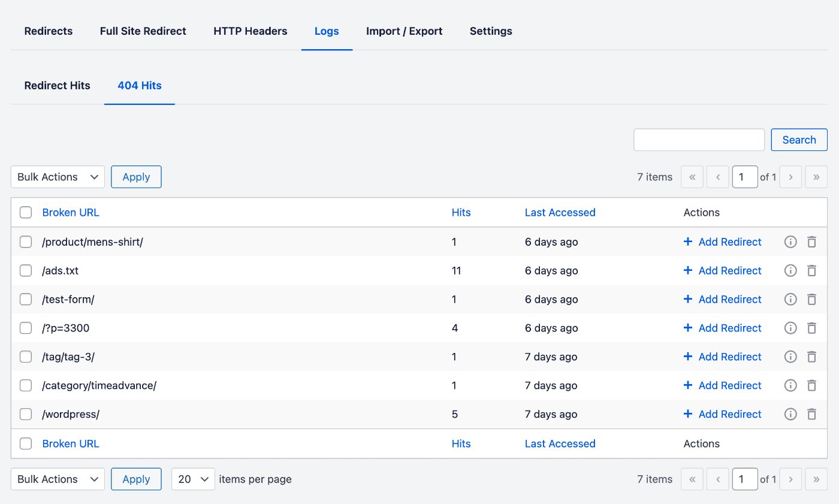Screen dimensions: 839x504
Task: Sort the table by Hits column
Action: coord(461,212)
